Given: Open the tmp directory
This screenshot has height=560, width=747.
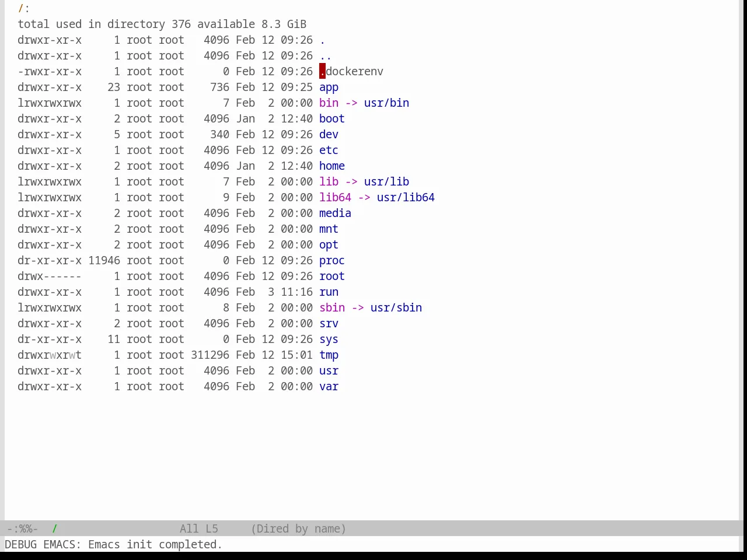Looking at the screenshot, I should pos(329,355).
